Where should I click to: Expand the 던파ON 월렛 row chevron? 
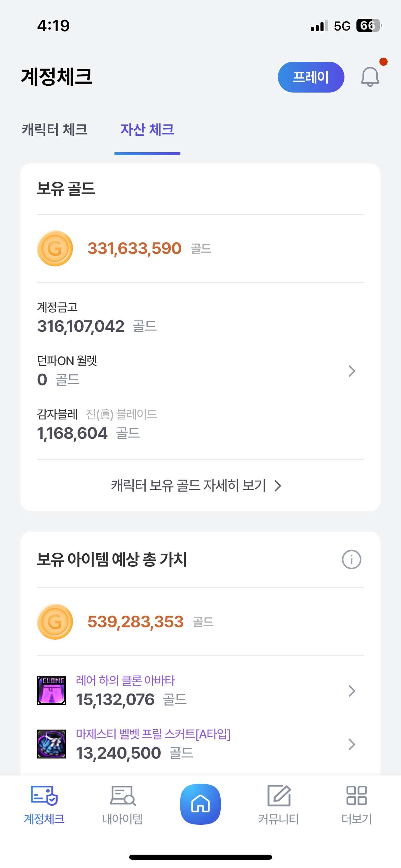tap(352, 371)
